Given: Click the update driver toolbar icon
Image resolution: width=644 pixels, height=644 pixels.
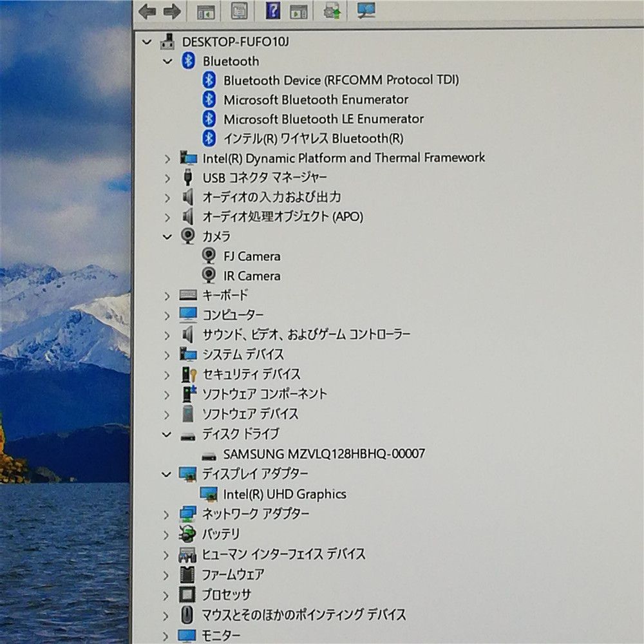Looking at the screenshot, I should click(x=332, y=11).
